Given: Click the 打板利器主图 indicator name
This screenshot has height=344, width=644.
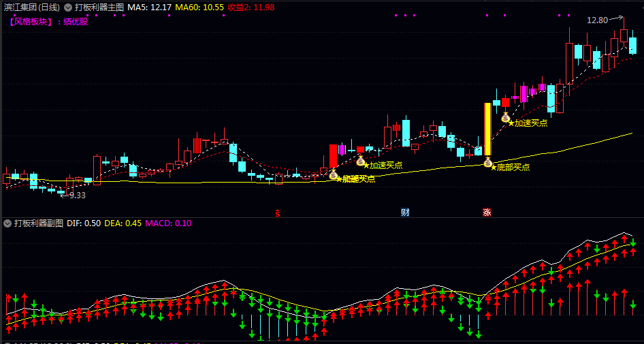Looking at the screenshot, I should click(x=99, y=7).
